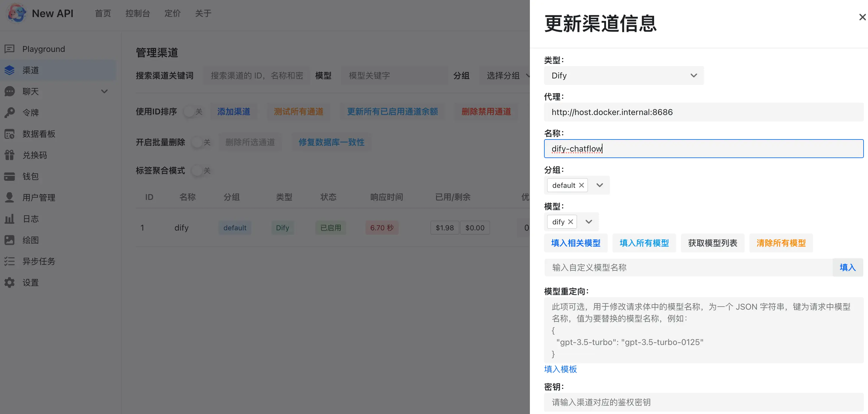Click the 填入模板 link
868x414 pixels.
(560, 369)
